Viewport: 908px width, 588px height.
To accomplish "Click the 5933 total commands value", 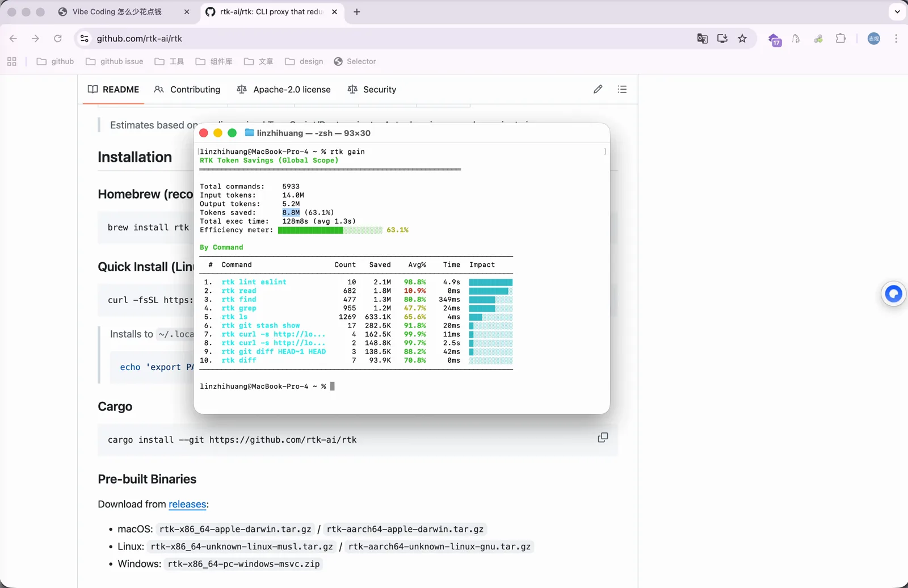I will pos(291,186).
